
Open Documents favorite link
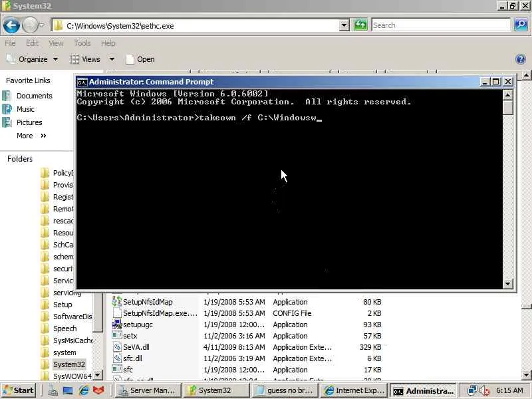(x=35, y=96)
